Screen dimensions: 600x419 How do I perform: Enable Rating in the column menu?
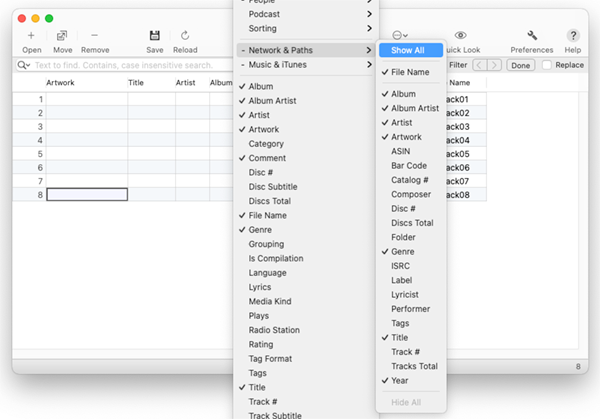coord(306,344)
